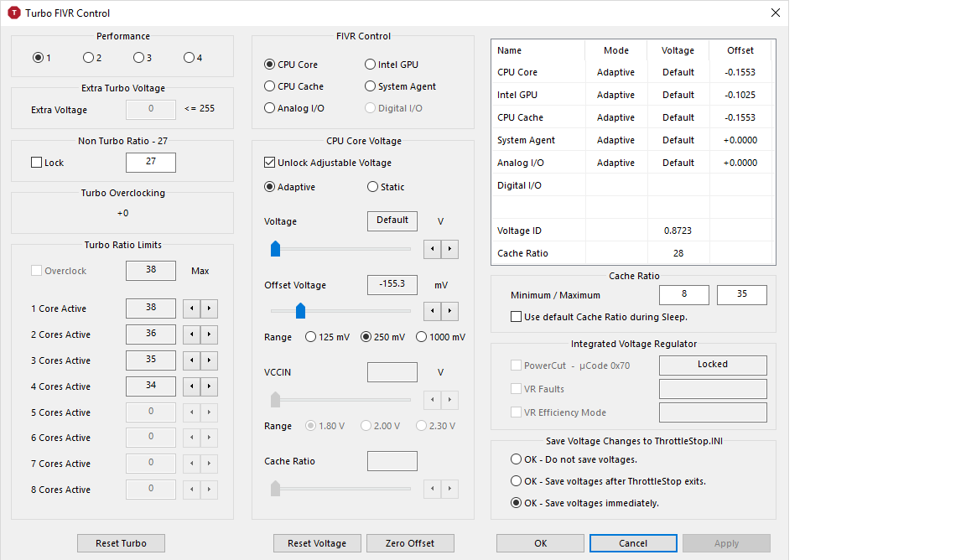Click the Voltage field showing Default

392,221
